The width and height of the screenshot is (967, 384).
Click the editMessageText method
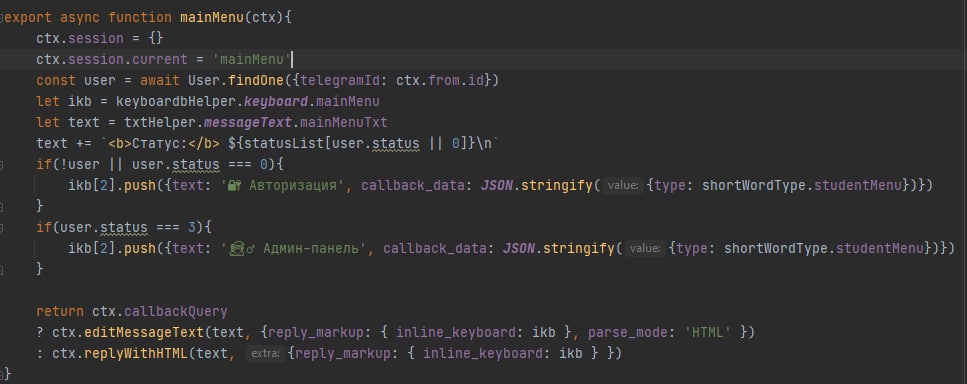coord(144,332)
